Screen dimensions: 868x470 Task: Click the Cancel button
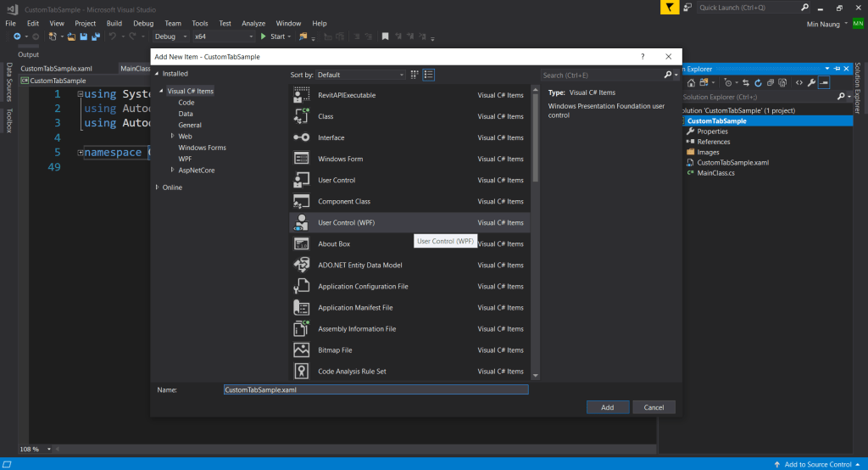(654, 407)
